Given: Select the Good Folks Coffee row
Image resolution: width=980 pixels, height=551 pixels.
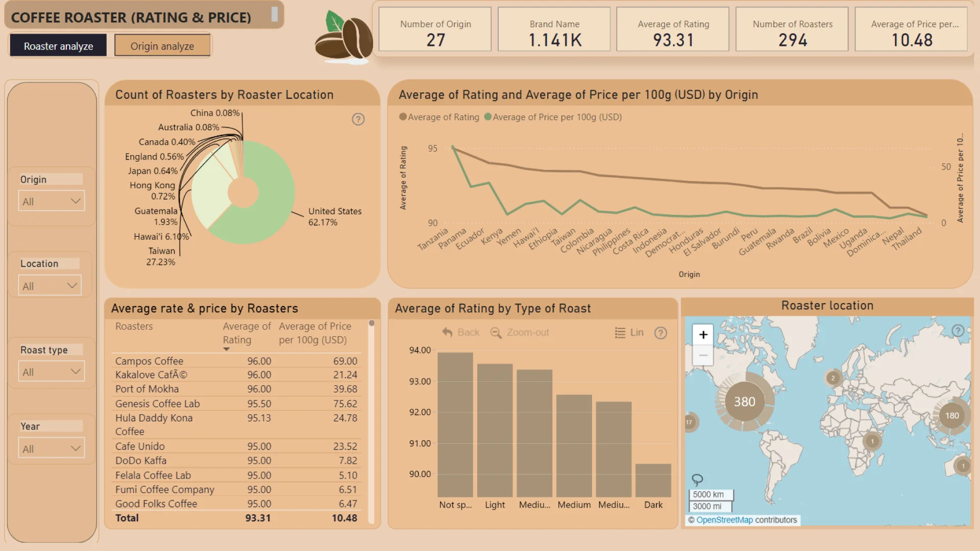Looking at the screenshot, I should (236, 504).
